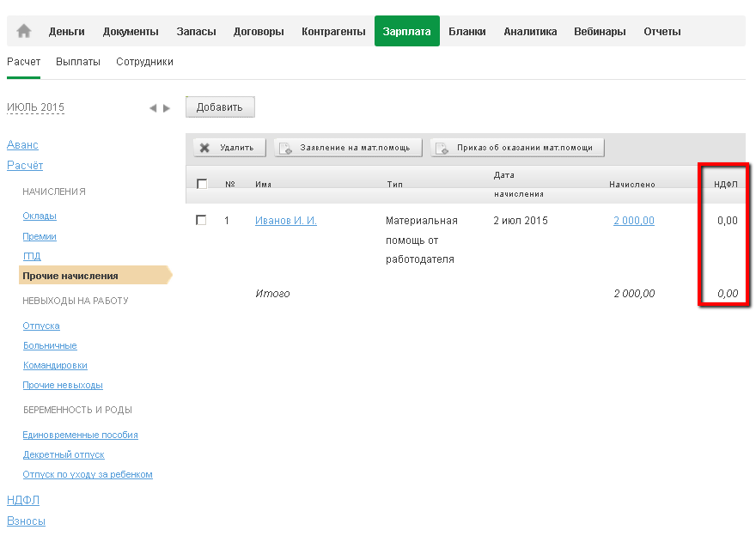Go to previous month arrow
Image resolution: width=756 pixels, height=536 pixels.
tap(153, 108)
